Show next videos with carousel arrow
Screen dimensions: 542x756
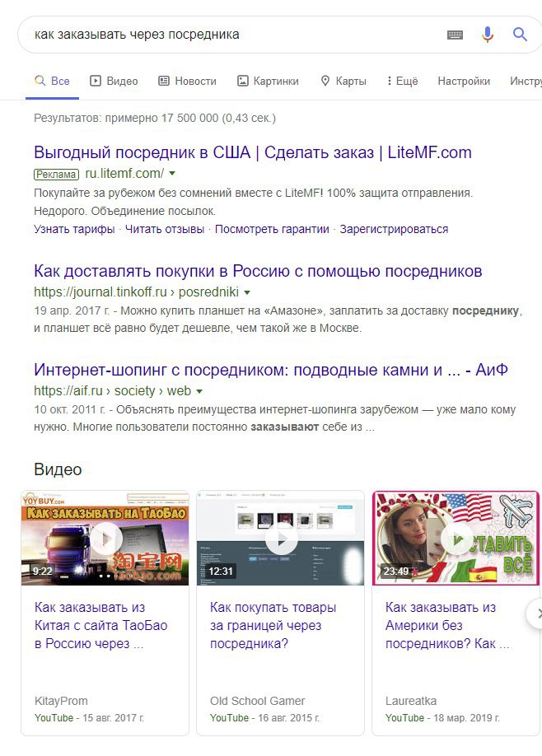click(535, 614)
